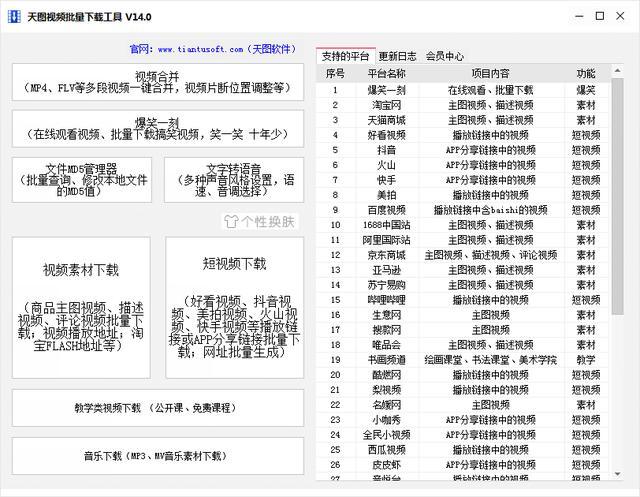Image resolution: width=640 pixels, height=497 pixels.
Task: Click the 教学 function cell
Action: 586,360
